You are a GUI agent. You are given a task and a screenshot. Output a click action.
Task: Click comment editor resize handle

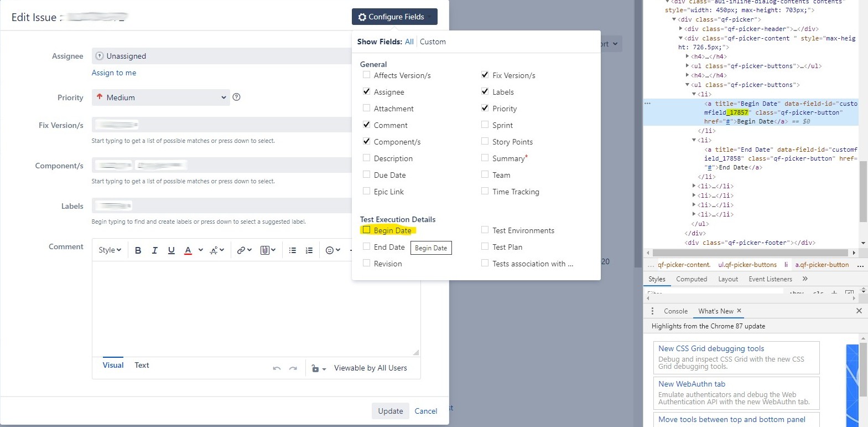click(x=416, y=352)
